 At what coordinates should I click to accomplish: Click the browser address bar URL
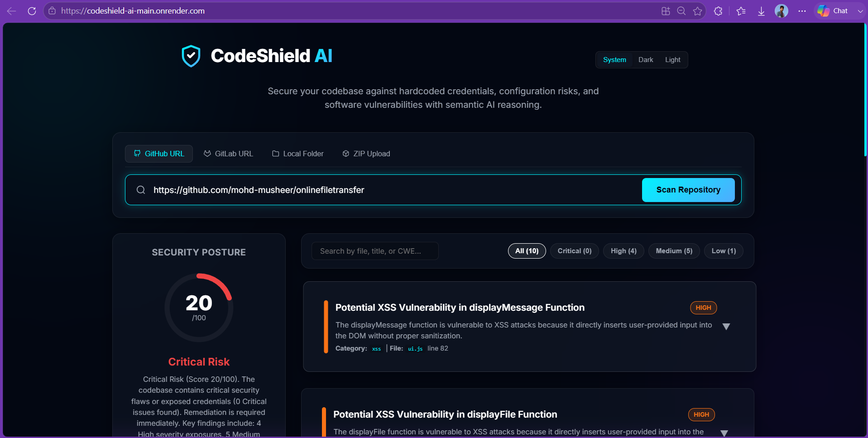[x=133, y=11]
